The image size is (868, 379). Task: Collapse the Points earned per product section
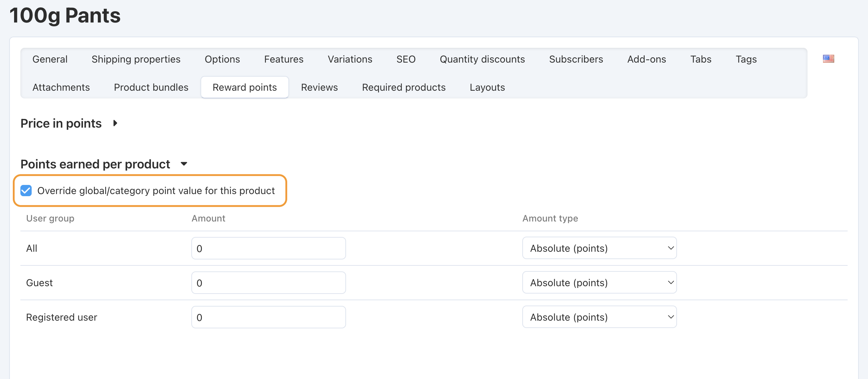(x=184, y=164)
